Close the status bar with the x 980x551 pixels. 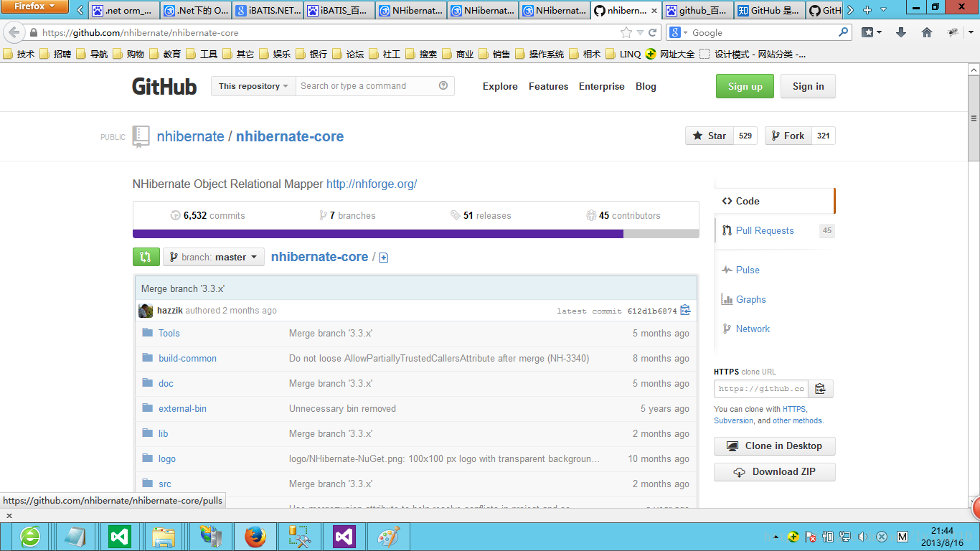(x=9, y=516)
